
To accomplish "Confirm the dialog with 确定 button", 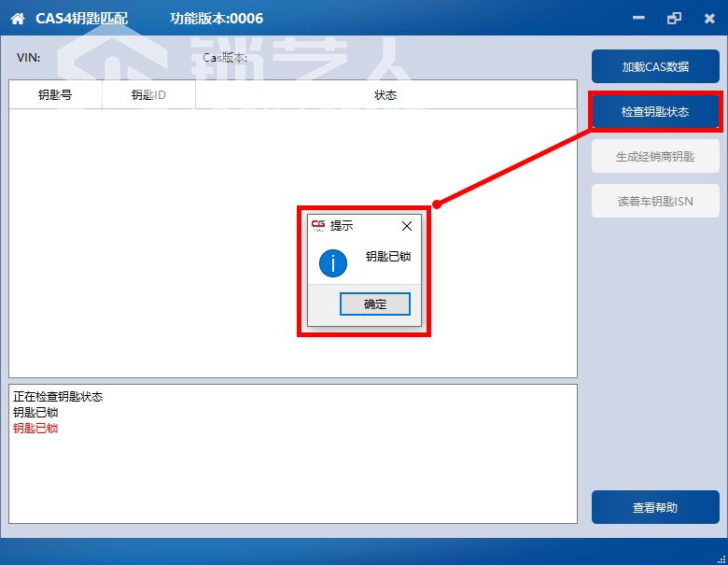I will point(375,304).
